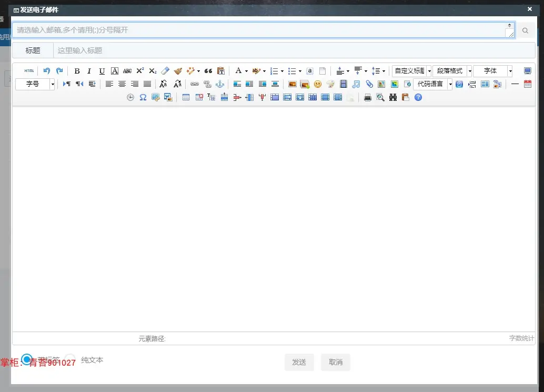Insert date calendar icon
The image size is (544, 392).
pos(527,84)
